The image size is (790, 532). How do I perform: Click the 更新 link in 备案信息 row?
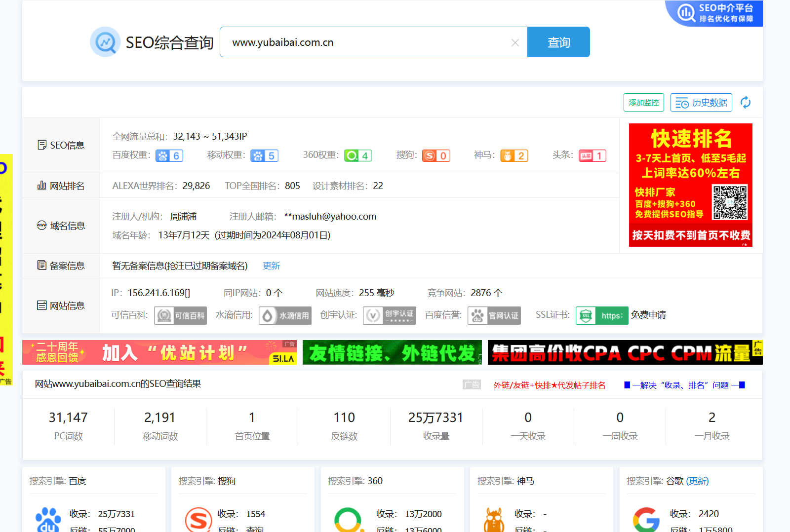271,266
